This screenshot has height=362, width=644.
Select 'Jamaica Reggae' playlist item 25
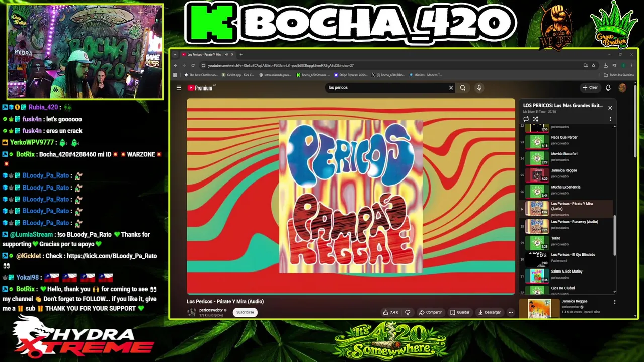click(567, 175)
